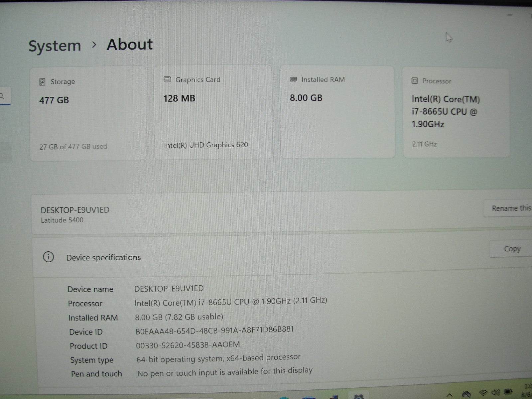Viewport: 532px width, 399px height.
Task: Select System in the breadcrumb
Action: coord(55,45)
